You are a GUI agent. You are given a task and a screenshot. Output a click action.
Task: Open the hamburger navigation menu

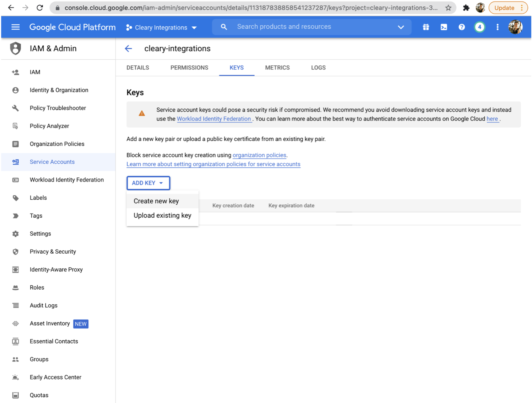point(15,27)
